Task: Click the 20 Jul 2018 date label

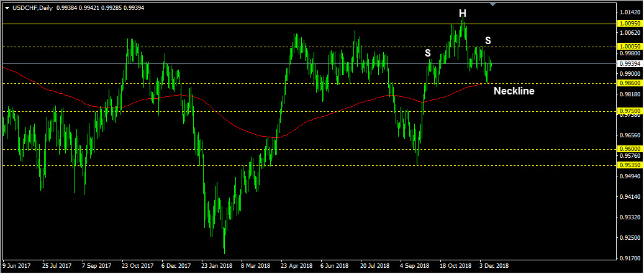Action: pyautogui.click(x=375, y=265)
